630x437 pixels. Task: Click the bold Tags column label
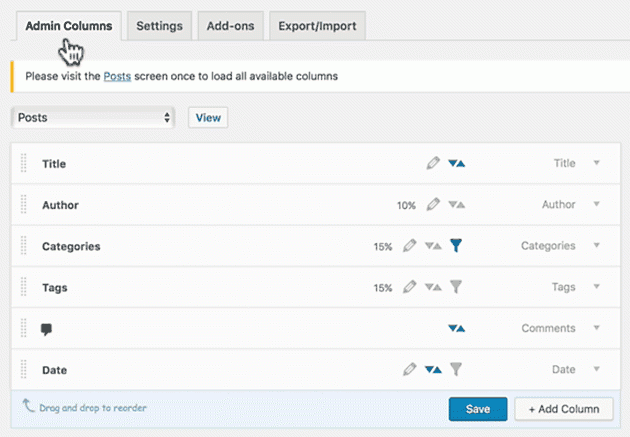pyautogui.click(x=55, y=288)
